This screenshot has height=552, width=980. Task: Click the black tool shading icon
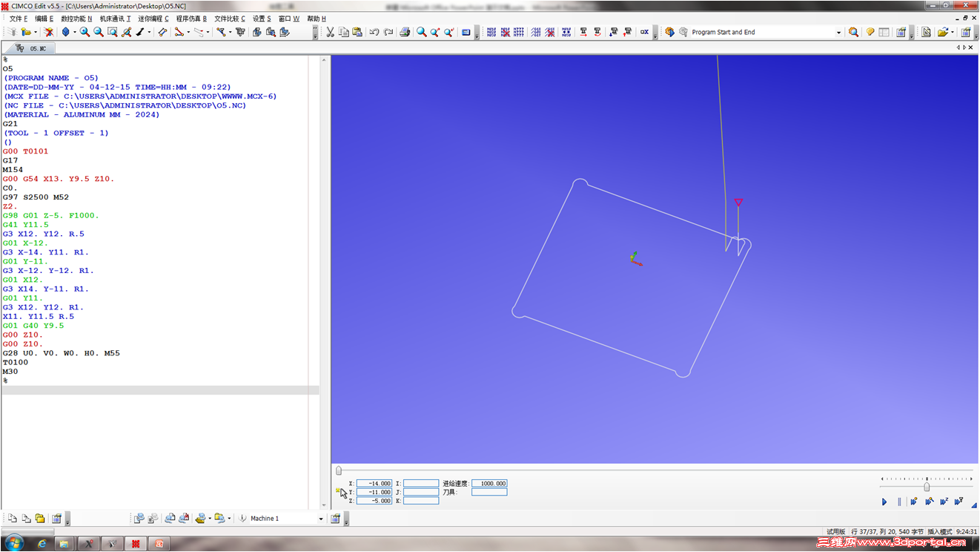click(139, 32)
